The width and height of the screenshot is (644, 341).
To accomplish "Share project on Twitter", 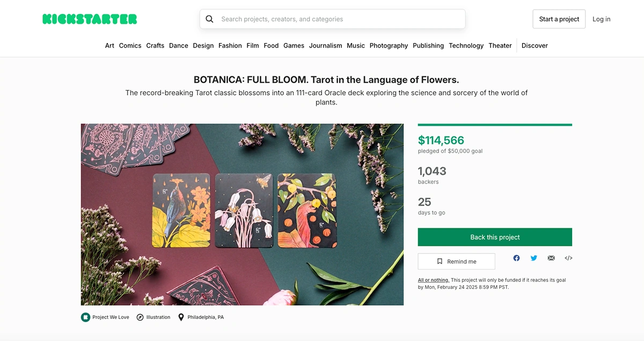I will 534,258.
